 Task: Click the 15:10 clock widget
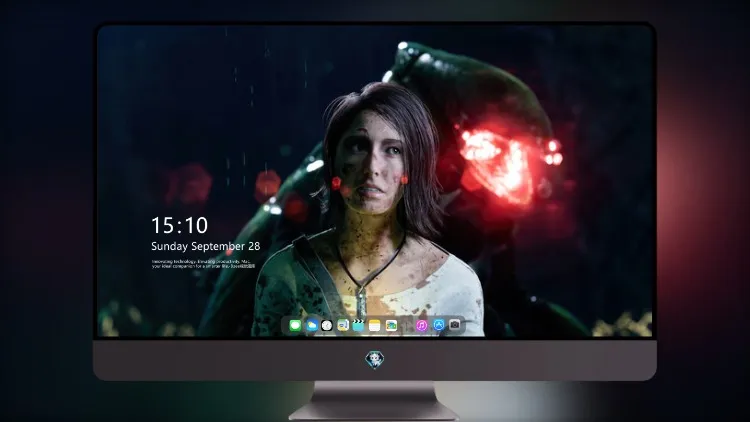click(x=179, y=225)
